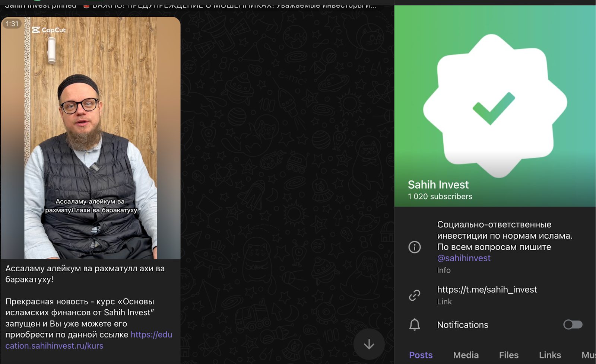
Task: Click the bell icon beside Notifications
Action: [415, 325]
